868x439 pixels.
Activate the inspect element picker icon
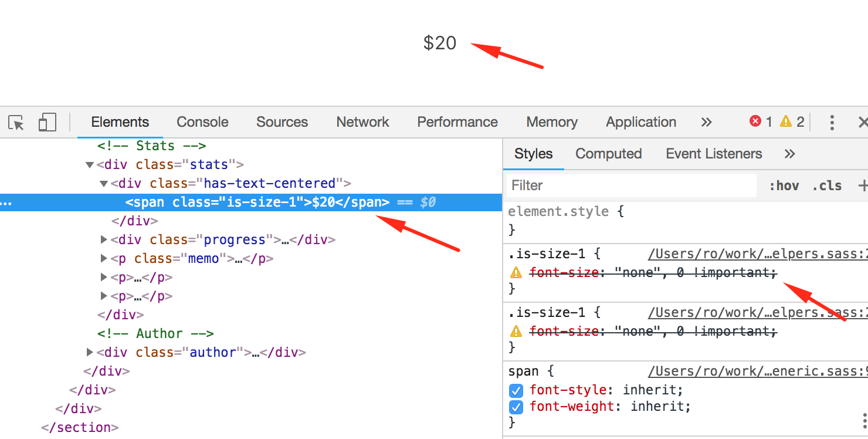click(16, 122)
